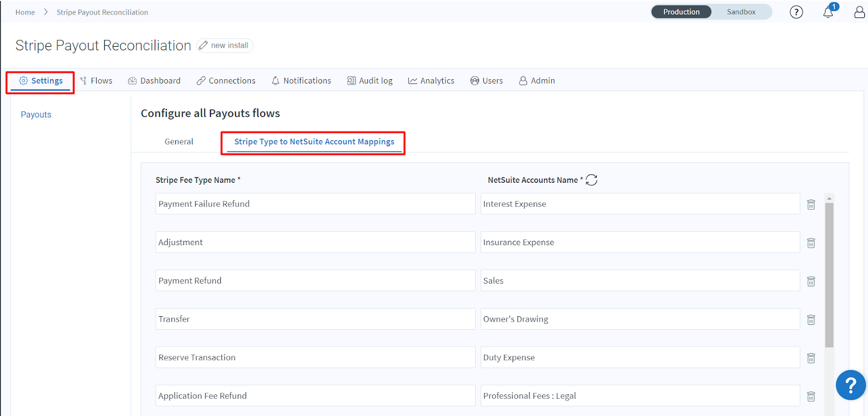This screenshot has width=868, height=416.
Task: Click the pencil edit icon beside new install
Action: pyautogui.click(x=203, y=46)
